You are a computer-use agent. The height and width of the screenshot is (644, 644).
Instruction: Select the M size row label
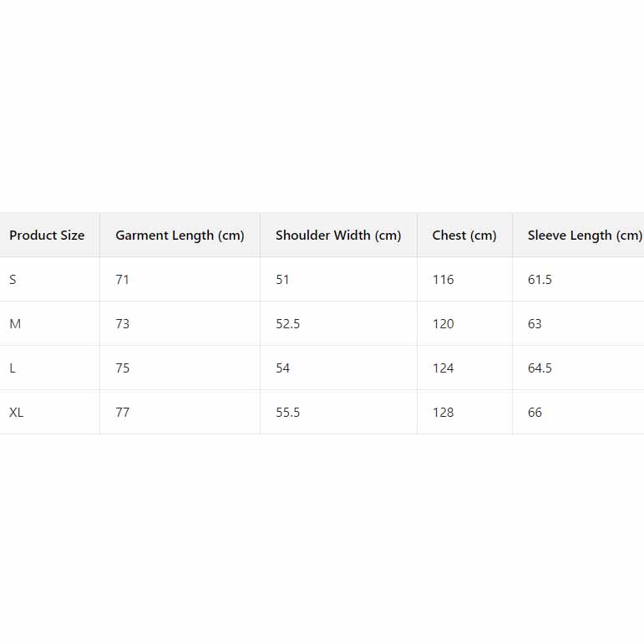(15, 324)
